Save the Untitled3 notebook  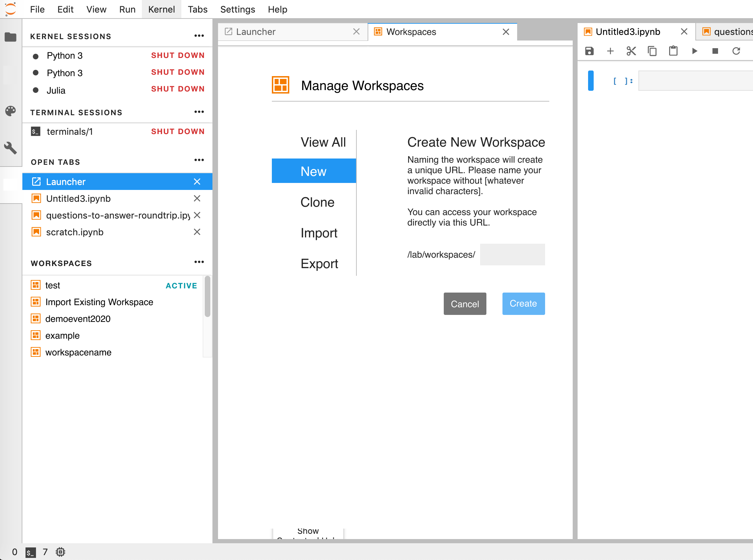(x=589, y=51)
